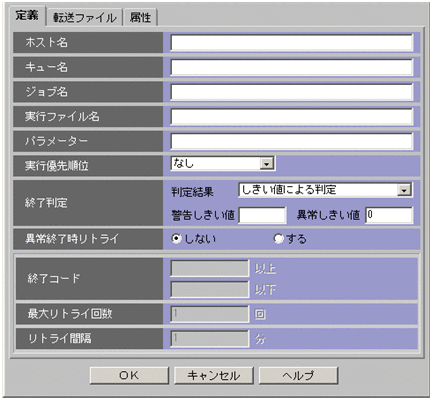This screenshot has width=433, height=401.
Task: Click the 異常しきい値 field containing 0
Action: pyautogui.click(x=389, y=215)
